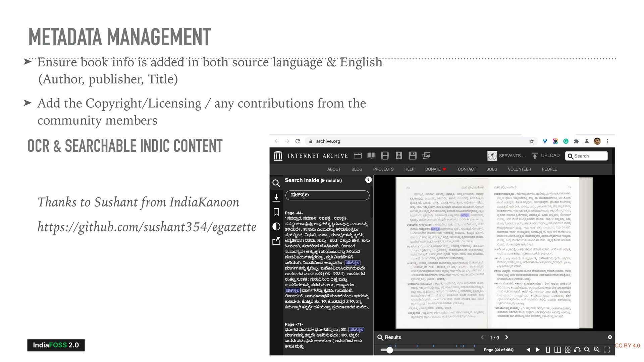
Task: Click the browser forward arrow
Action: [x=287, y=141]
